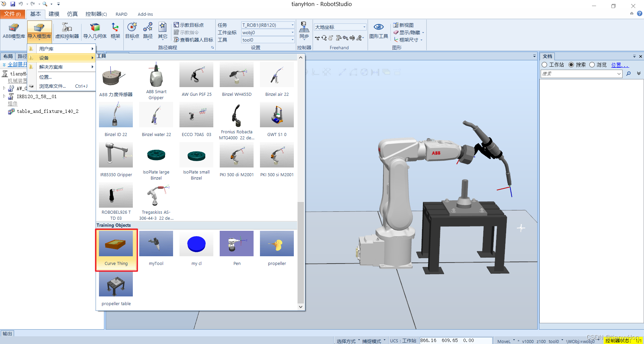This screenshot has width=644, height=344.
Task: Select the 浏览 radio button
Action: [592, 65]
